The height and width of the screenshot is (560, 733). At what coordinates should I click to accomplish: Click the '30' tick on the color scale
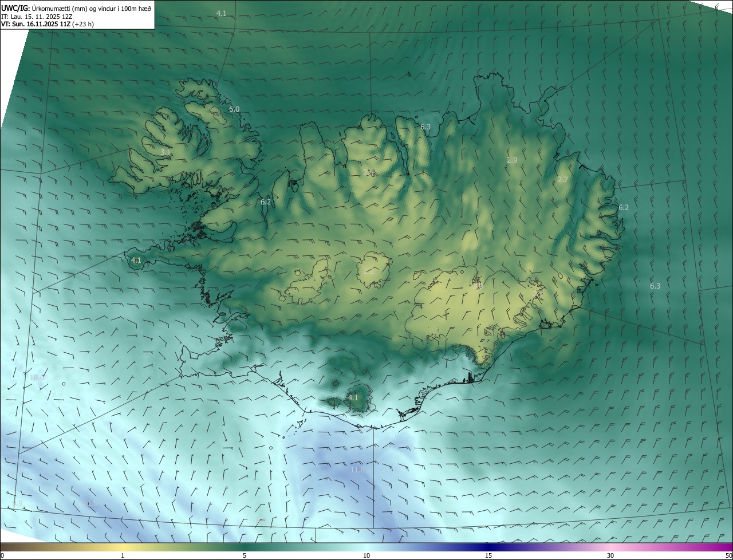point(610,555)
